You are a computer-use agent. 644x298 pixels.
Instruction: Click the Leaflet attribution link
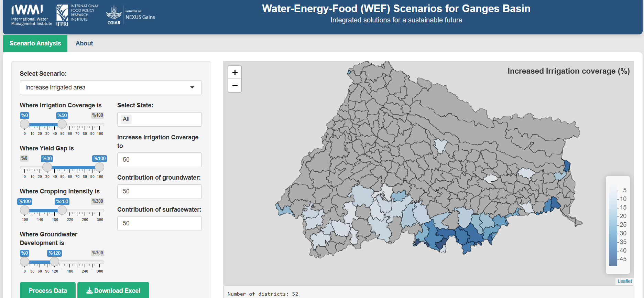[x=625, y=281]
